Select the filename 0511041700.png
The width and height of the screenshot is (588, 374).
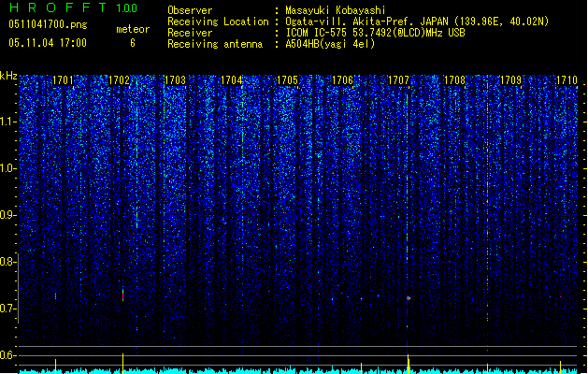pyautogui.click(x=48, y=24)
